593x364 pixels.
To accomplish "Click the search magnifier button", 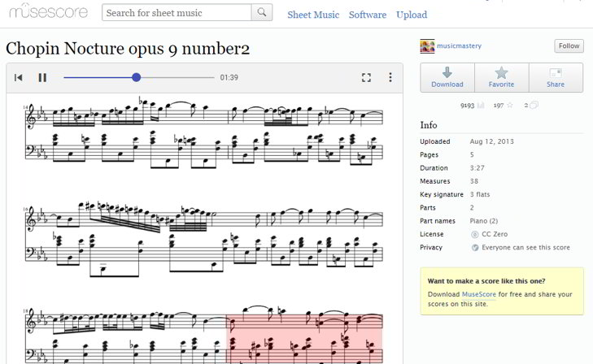I will [x=262, y=12].
